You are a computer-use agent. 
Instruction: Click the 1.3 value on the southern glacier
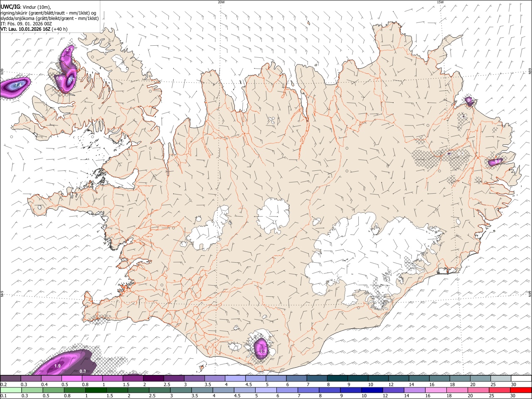[263, 352]
